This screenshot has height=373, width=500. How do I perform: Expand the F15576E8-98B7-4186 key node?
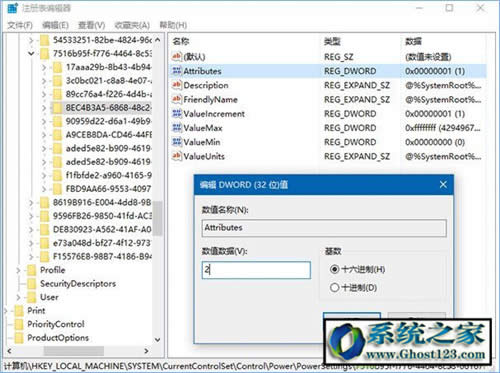31,257
